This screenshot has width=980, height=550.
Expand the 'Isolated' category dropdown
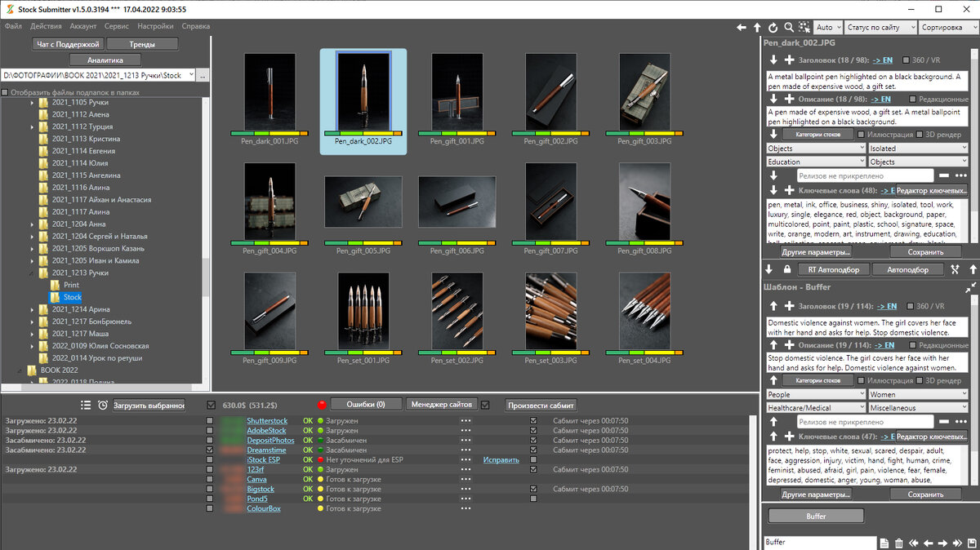(x=918, y=149)
